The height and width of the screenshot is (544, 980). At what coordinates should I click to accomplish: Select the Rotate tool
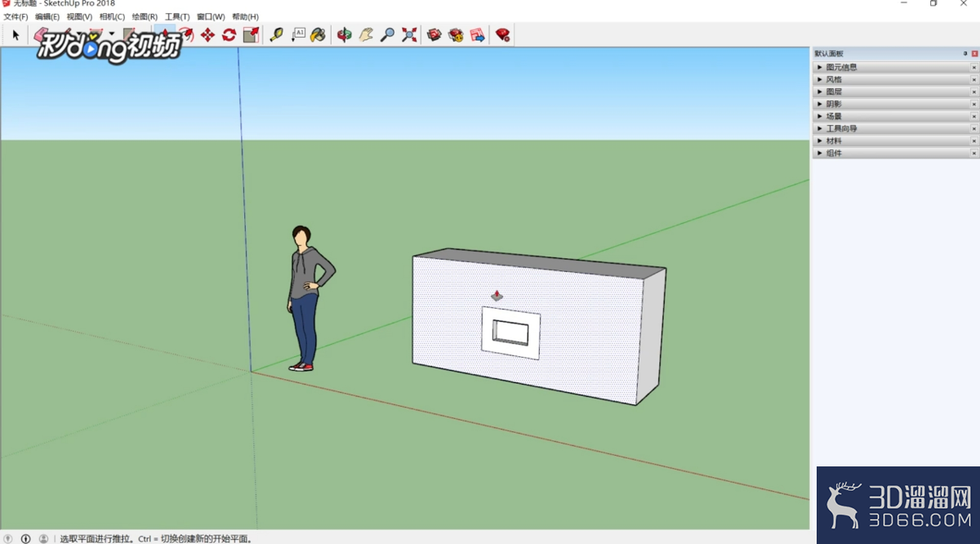(x=229, y=35)
